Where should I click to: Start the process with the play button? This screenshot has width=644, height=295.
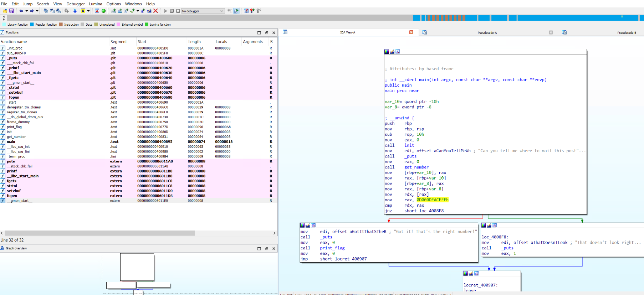[165, 11]
